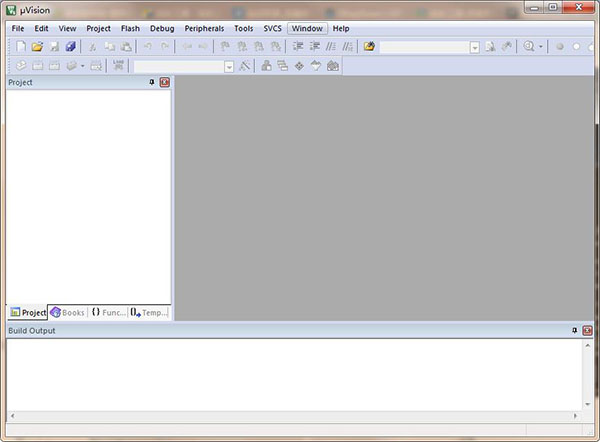This screenshot has width=600, height=442.
Task: Click the Manage Run-Time Environment diamond icon
Action: tap(299, 66)
